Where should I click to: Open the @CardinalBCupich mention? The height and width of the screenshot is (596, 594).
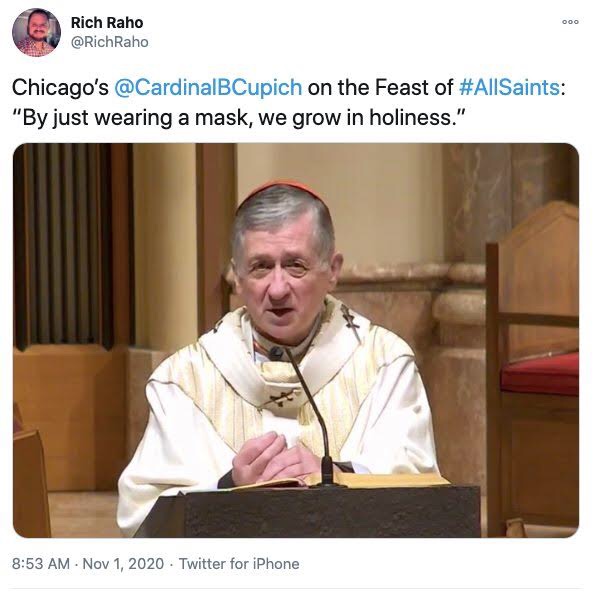[208, 87]
